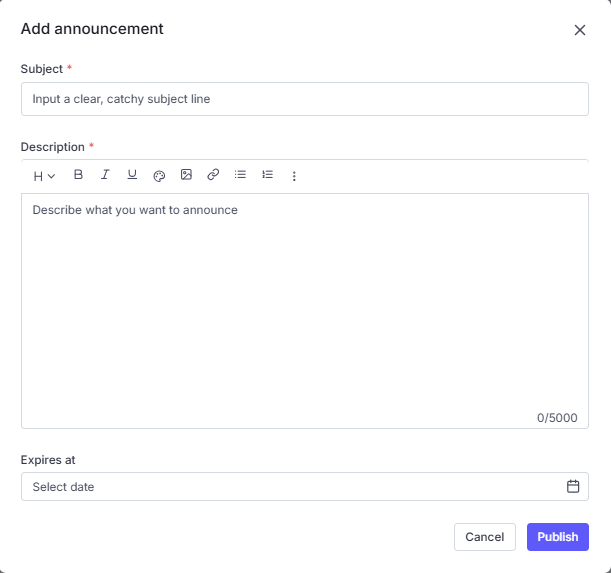Enable underline text formatting

coord(132,175)
